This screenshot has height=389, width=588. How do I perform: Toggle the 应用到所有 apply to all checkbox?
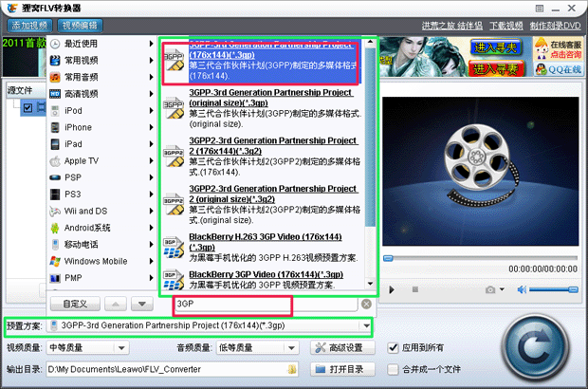[x=393, y=348]
